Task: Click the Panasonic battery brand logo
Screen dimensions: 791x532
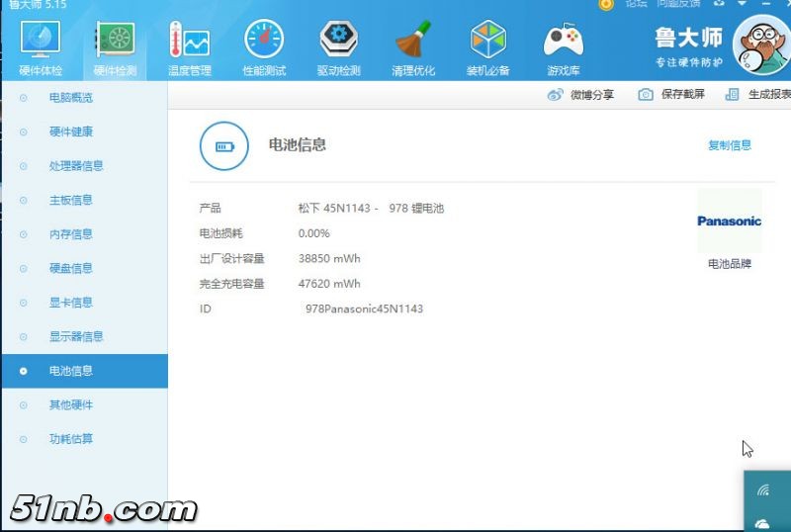Action: (729, 222)
